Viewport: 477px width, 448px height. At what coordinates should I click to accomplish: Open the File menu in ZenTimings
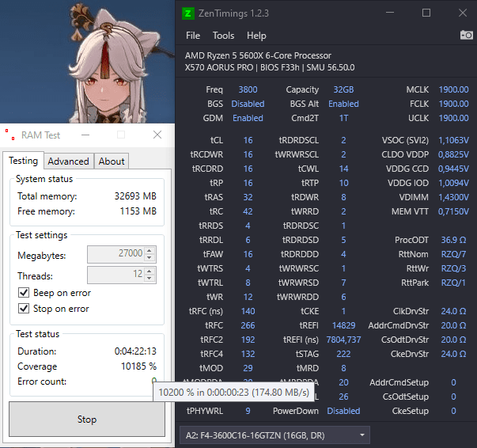pyautogui.click(x=193, y=36)
